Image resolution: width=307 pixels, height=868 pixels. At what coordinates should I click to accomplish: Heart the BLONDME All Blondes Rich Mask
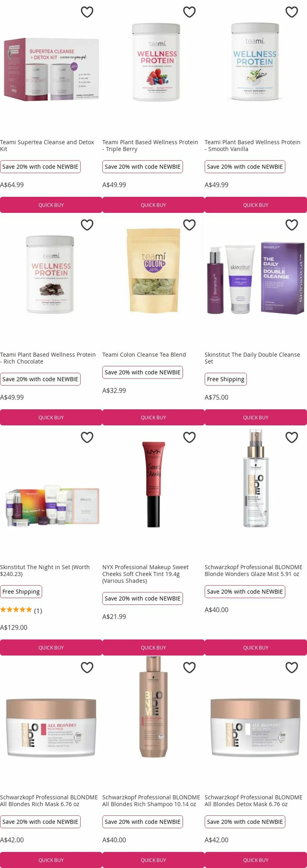tap(87, 667)
